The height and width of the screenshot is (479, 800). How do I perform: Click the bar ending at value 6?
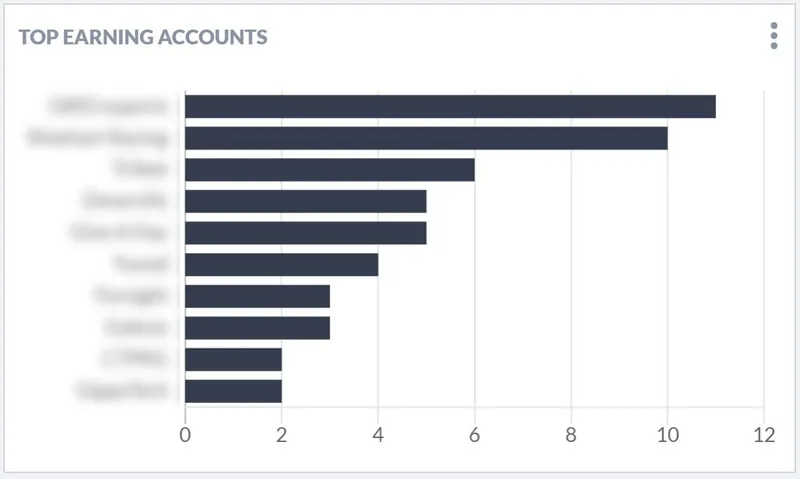coord(330,169)
